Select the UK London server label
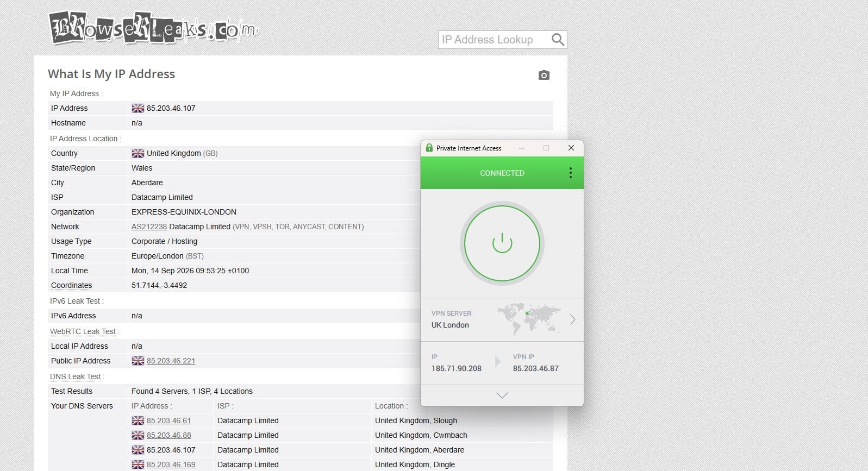868x471 pixels. [450, 325]
